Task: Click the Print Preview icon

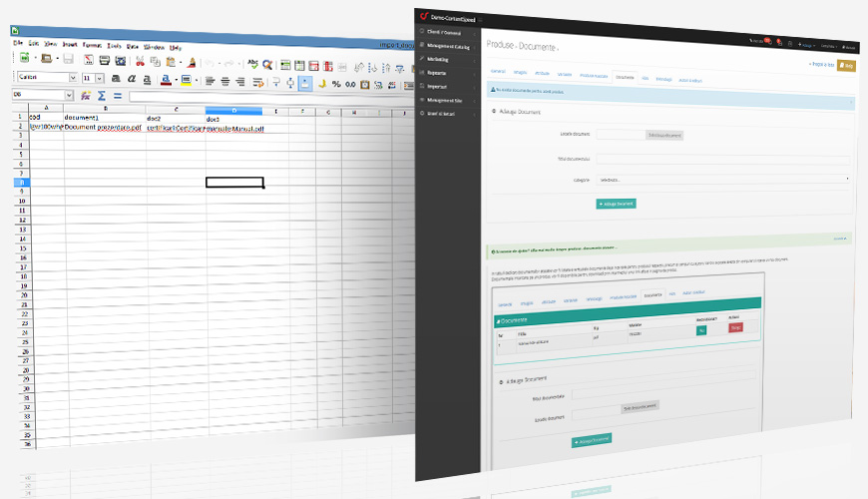Action: tap(120, 60)
